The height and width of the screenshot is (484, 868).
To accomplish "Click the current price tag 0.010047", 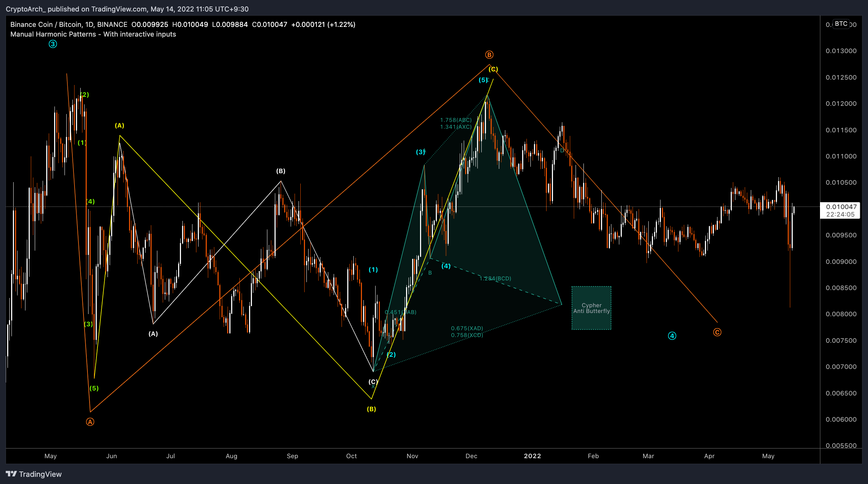I will coord(841,207).
